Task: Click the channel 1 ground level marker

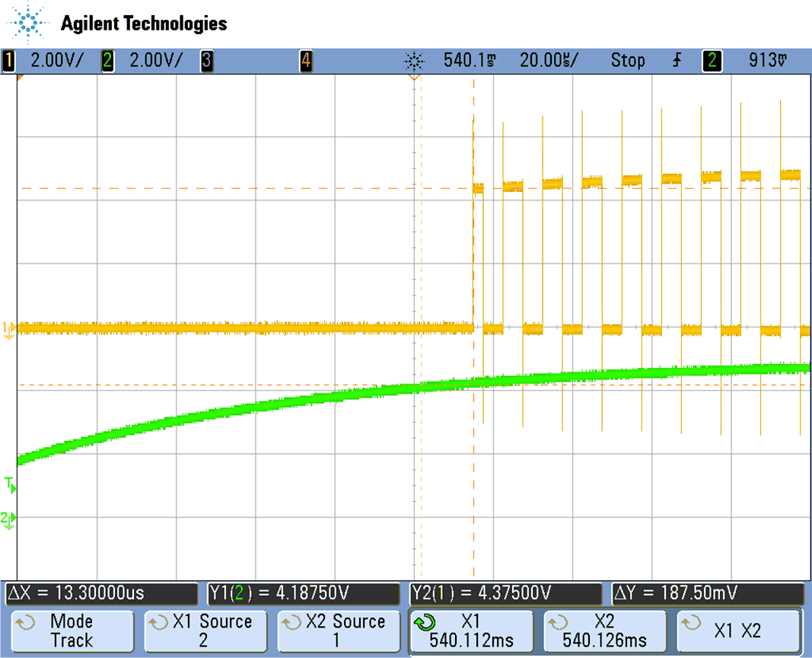Action: click(x=9, y=328)
